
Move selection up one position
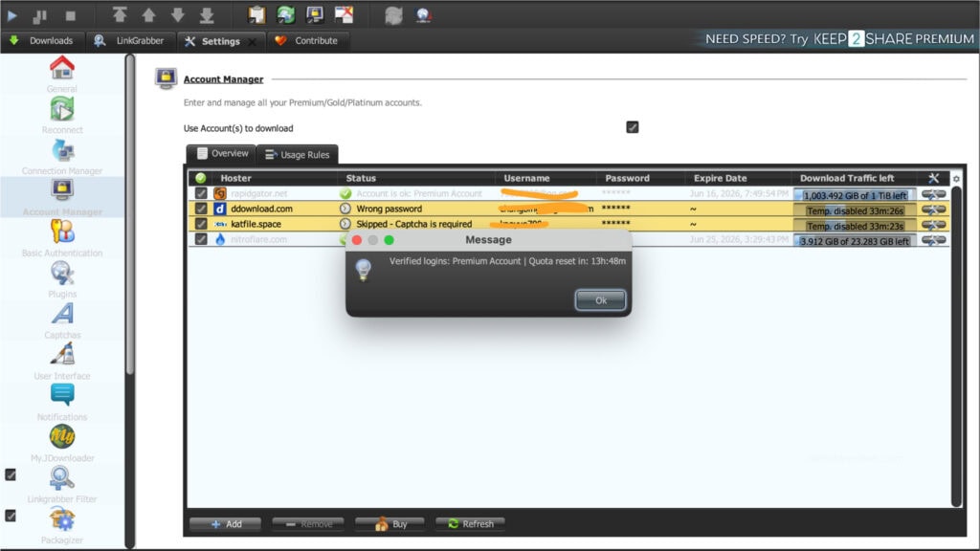[x=148, y=14]
